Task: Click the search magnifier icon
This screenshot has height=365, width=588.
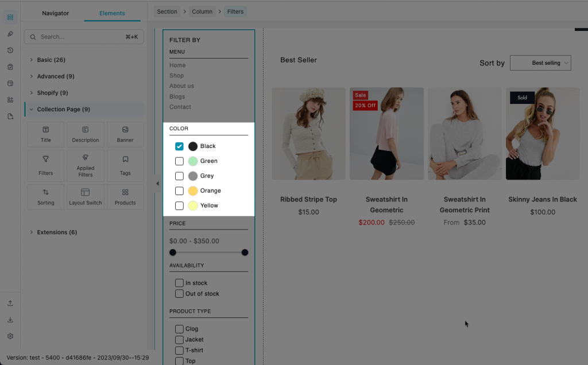Action: click(x=33, y=37)
